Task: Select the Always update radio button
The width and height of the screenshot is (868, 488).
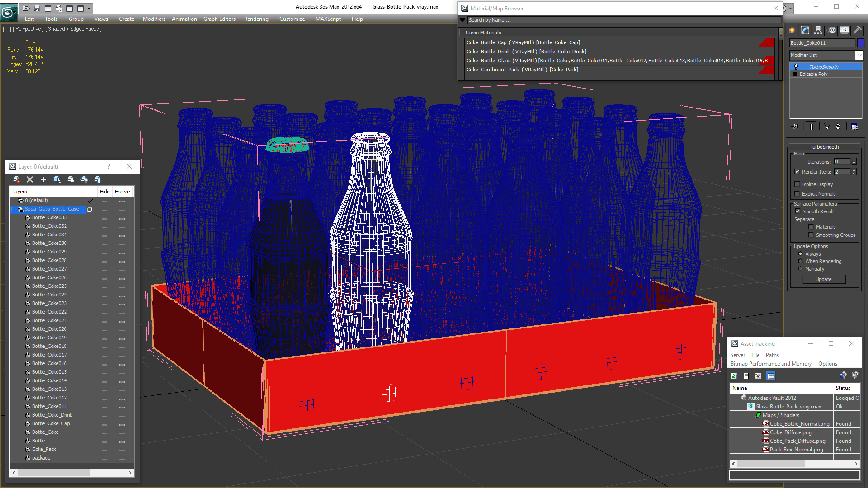Action: [801, 254]
